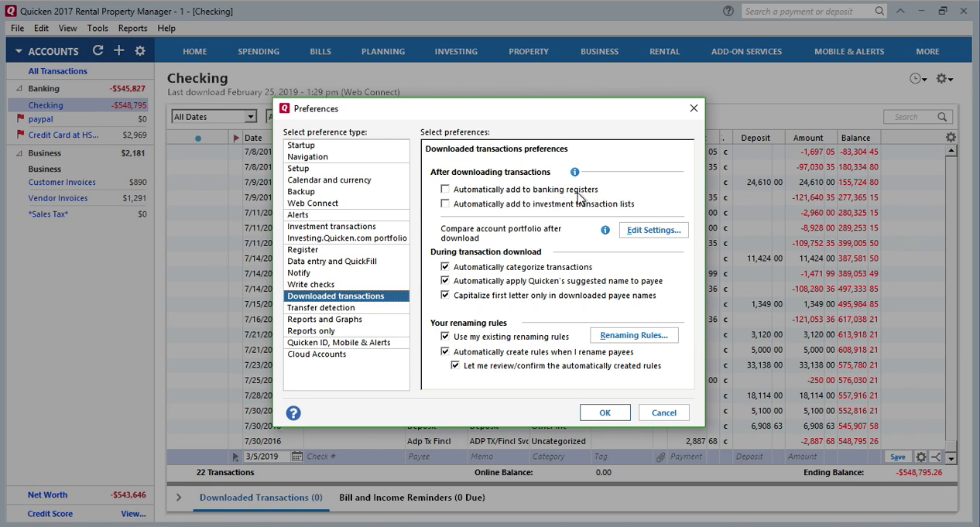Click the flag beside Credit Card at HS
Screen dimensions: 980x527
pyautogui.click(x=21, y=135)
